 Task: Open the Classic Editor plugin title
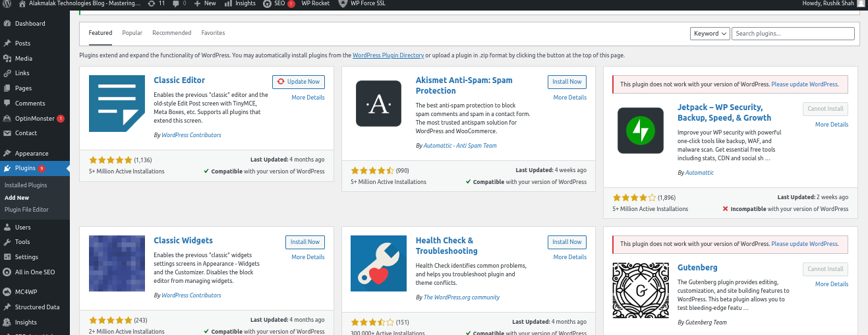[x=179, y=80]
